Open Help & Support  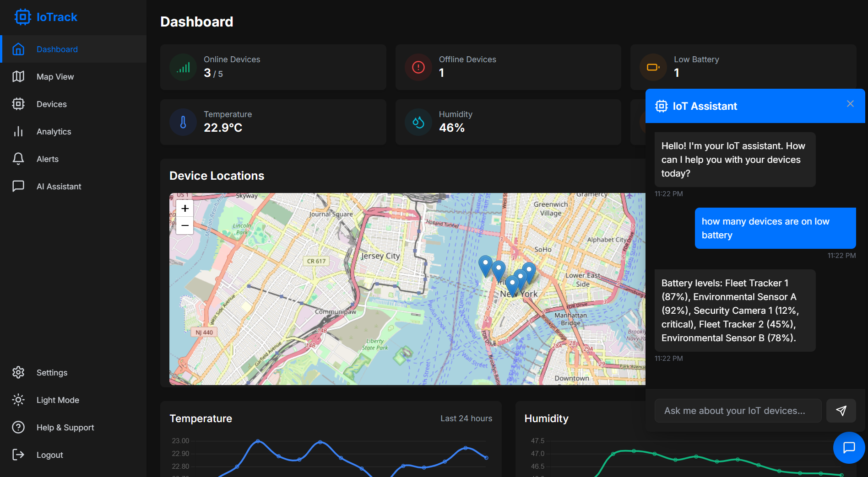pos(65,428)
